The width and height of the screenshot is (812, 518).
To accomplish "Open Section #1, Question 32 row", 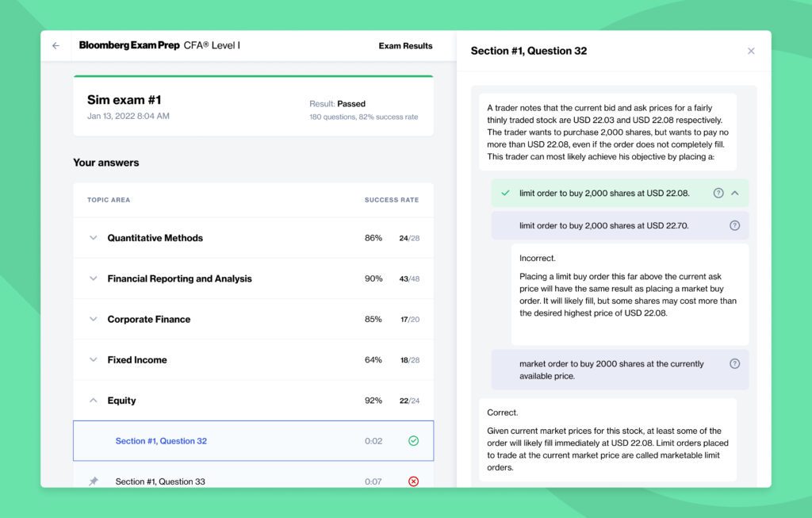I will coord(161,441).
